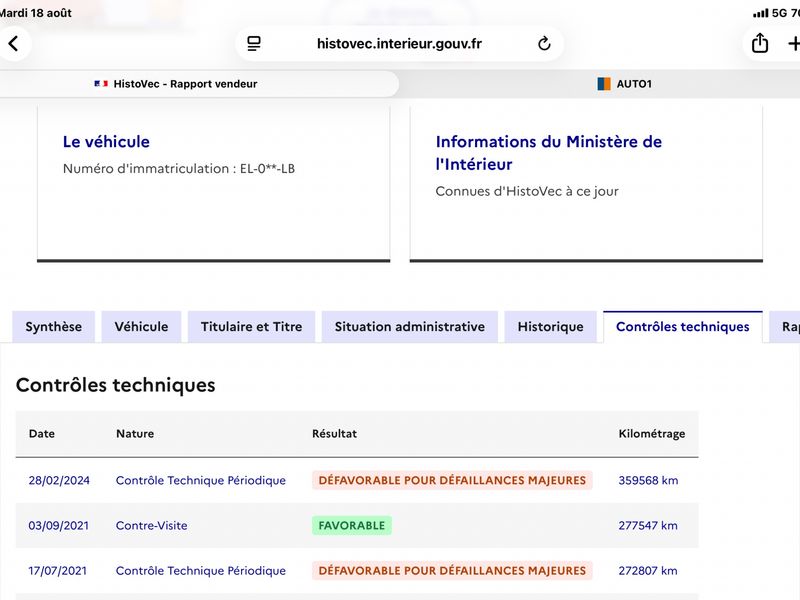Viewport: 800px width, 600px height.
Task: Click the Nature column header
Action: click(x=135, y=434)
